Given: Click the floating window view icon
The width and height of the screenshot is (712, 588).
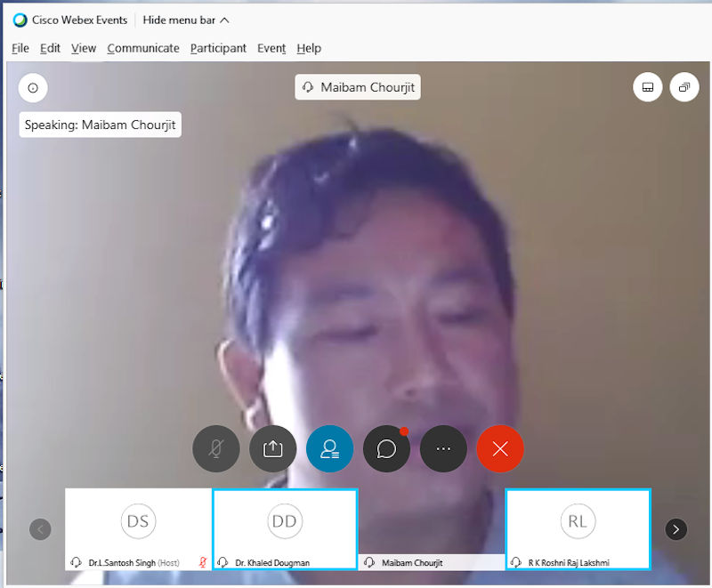Looking at the screenshot, I should click(684, 87).
